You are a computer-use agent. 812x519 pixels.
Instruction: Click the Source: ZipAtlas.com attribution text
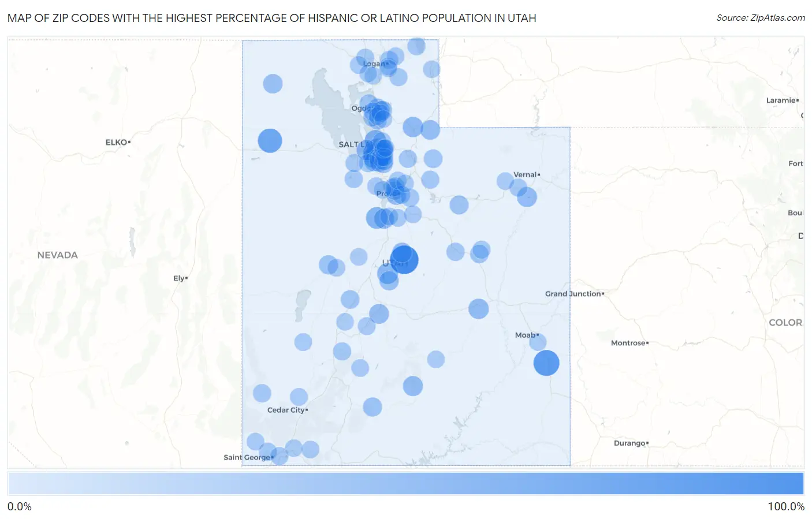click(x=760, y=18)
